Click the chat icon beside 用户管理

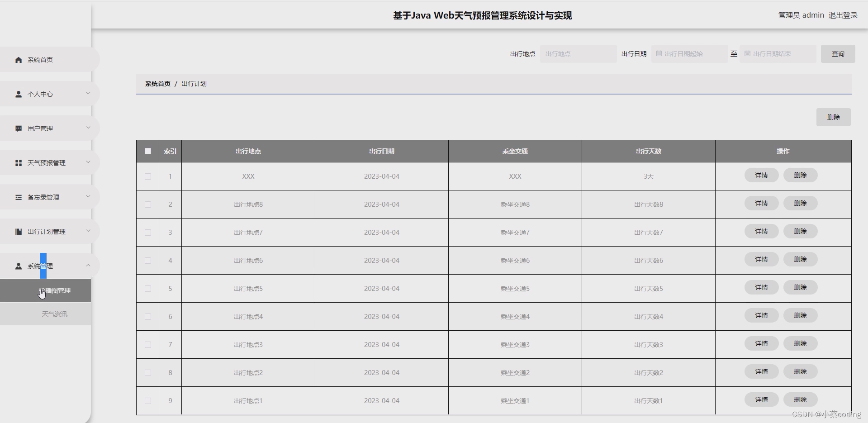19,128
